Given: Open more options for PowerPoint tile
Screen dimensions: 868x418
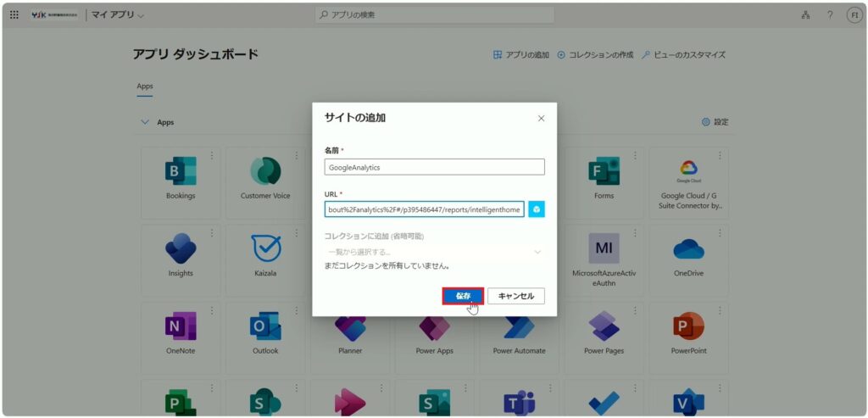Looking at the screenshot, I should (x=720, y=310).
